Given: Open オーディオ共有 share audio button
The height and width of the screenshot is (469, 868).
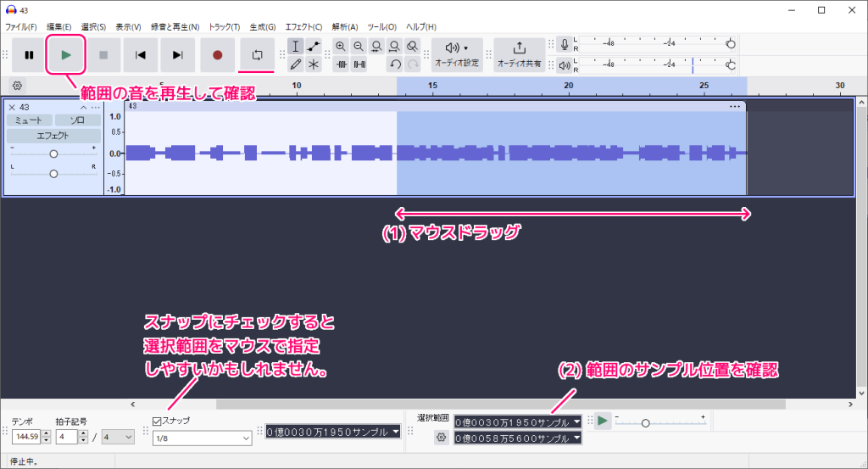Looking at the screenshot, I should 520,54.
